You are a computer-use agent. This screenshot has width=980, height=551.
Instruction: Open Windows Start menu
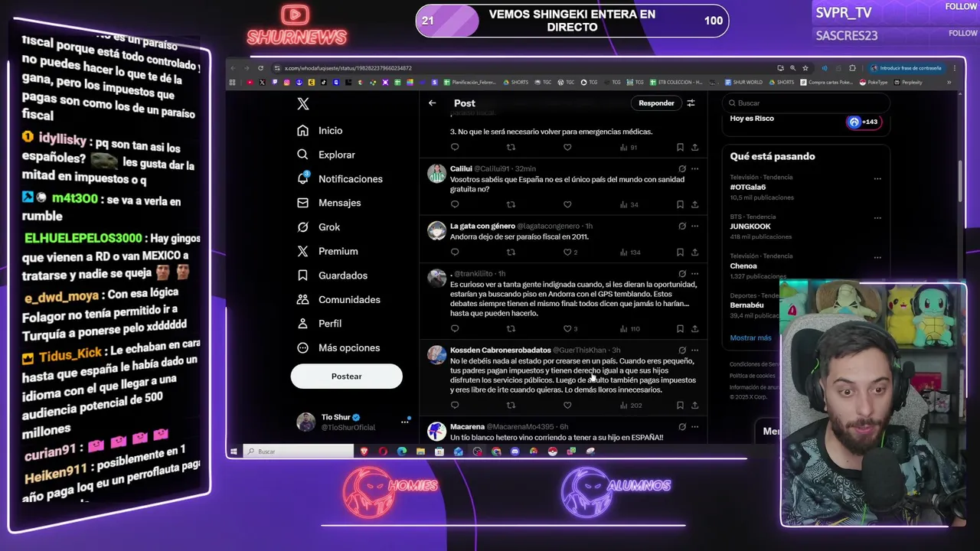234,452
